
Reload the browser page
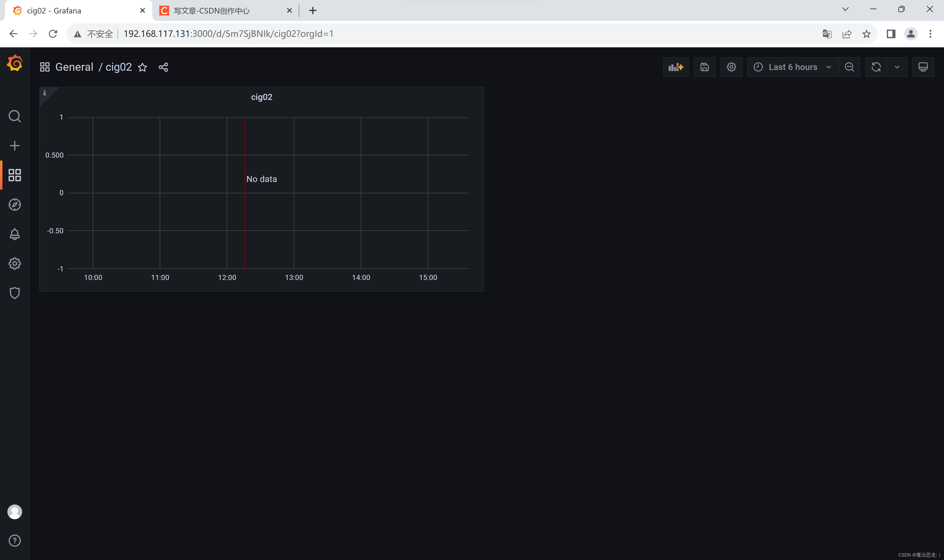click(53, 34)
